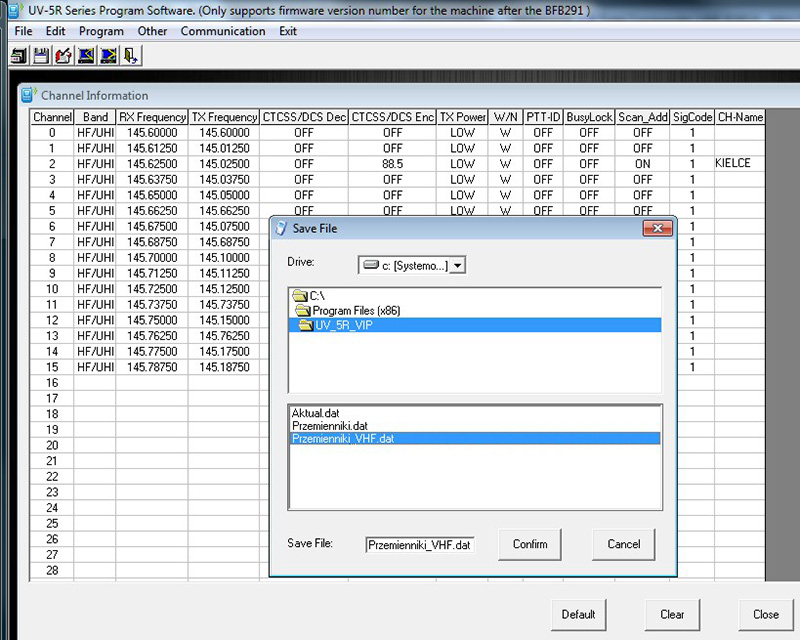This screenshot has height=640, width=800.
Task: Click the Band column header
Action: (95, 117)
